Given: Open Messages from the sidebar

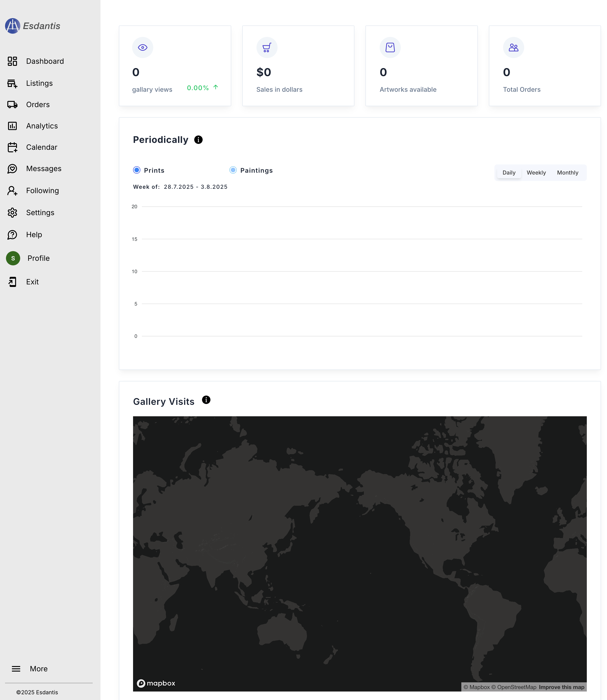Looking at the screenshot, I should (44, 168).
